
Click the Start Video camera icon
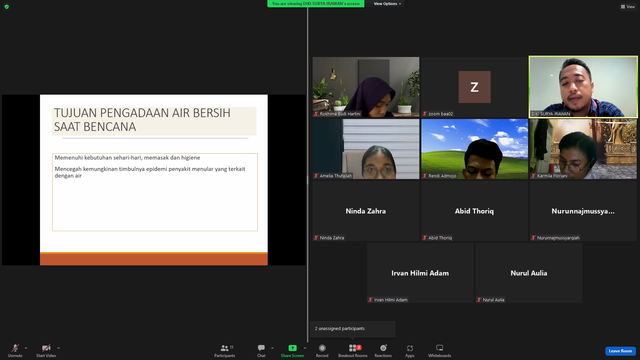click(x=46, y=348)
